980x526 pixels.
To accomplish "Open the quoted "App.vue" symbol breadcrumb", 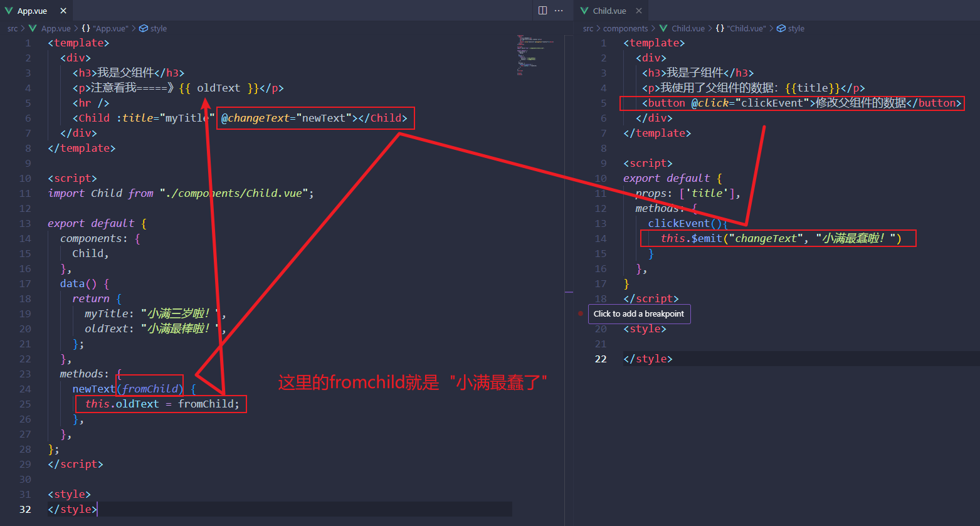I will coord(110,28).
